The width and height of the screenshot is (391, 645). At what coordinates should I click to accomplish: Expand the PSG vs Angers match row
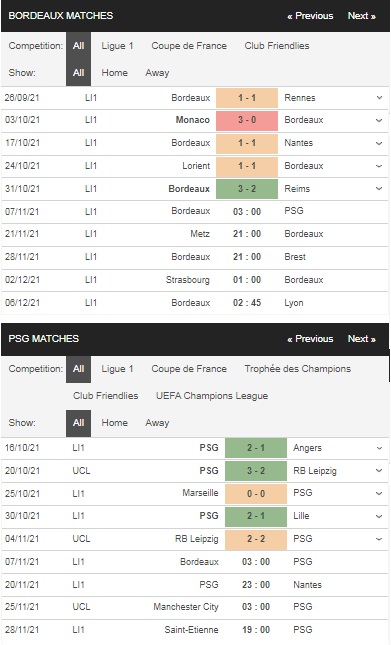[379, 448]
